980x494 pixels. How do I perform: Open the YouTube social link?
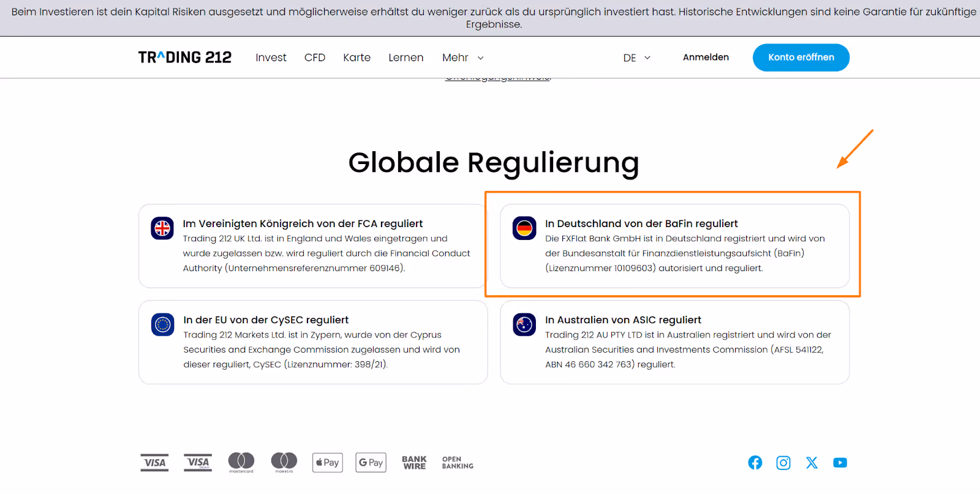840,463
